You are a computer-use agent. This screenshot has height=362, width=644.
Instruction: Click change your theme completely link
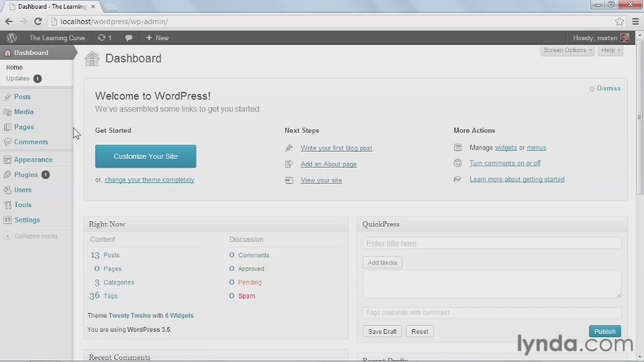click(150, 180)
